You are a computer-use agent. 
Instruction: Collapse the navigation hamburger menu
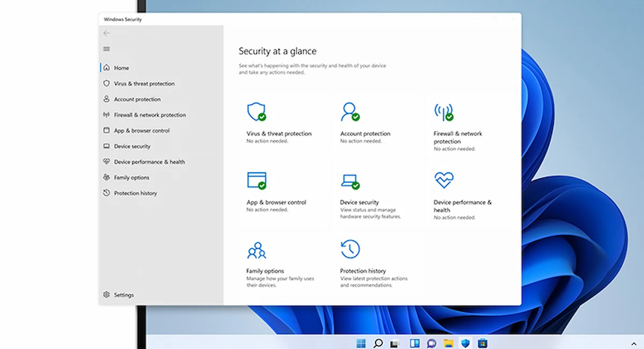[106, 49]
